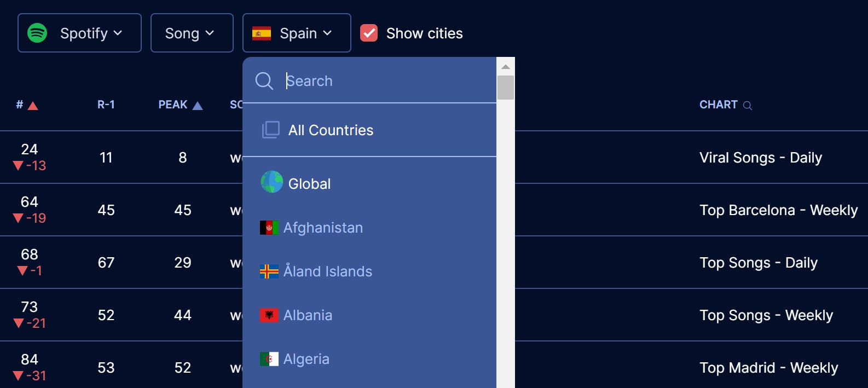Click the Albania flag icon
Screen dimensions: 868x388
coord(269,315)
